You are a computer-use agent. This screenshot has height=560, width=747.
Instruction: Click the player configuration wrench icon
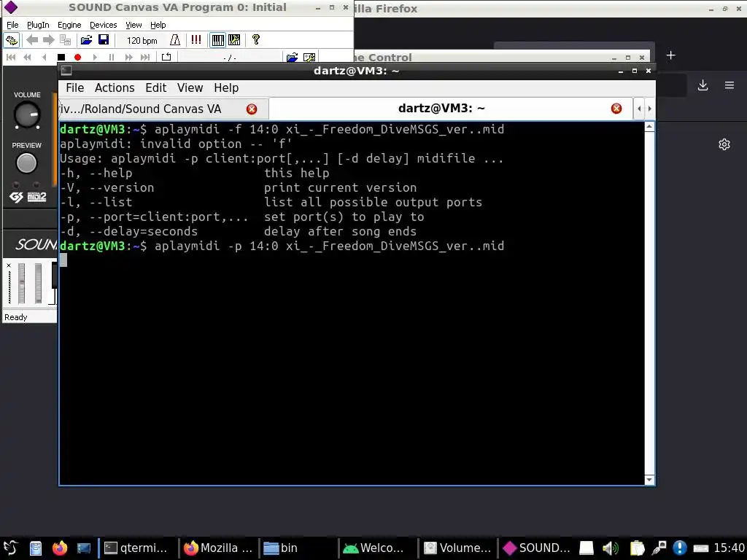(309, 58)
